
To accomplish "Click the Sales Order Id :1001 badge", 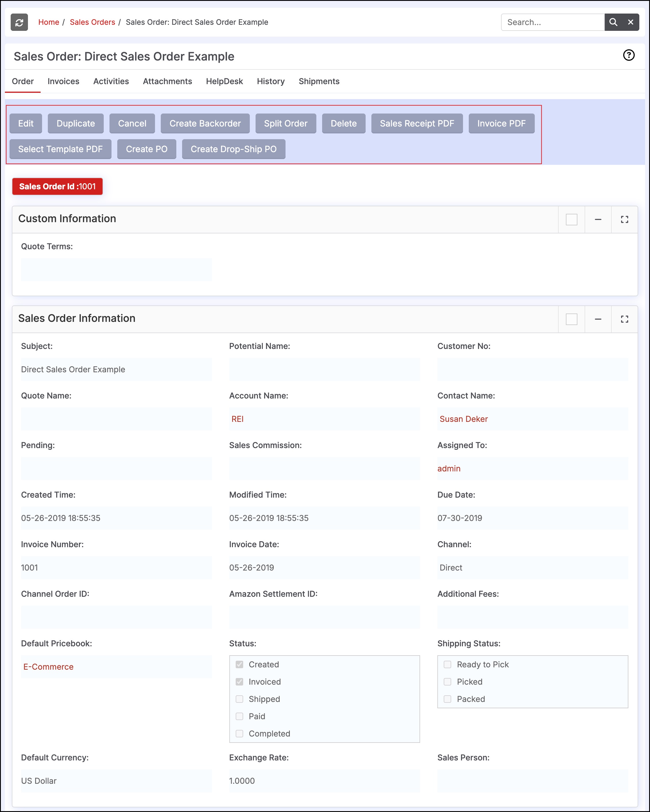I will [x=57, y=186].
